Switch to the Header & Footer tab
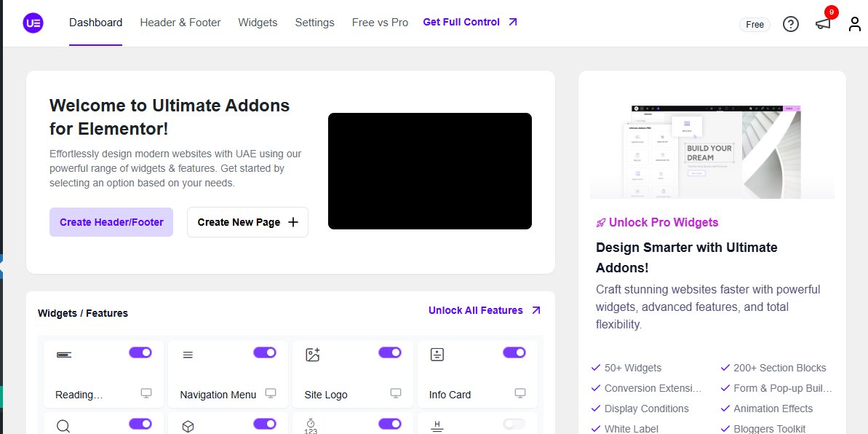The height and width of the screenshot is (434, 868). point(180,23)
